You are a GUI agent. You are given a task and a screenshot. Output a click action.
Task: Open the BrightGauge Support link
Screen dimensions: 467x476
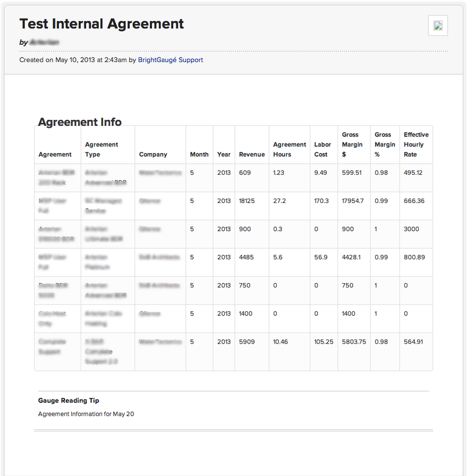pyautogui.click(x=171, y=60)
